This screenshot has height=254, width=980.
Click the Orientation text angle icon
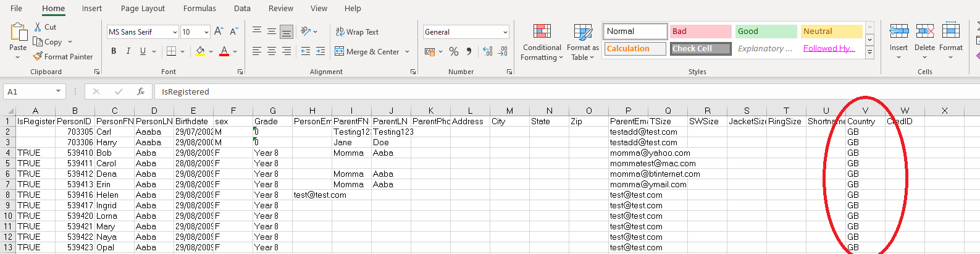tap(306, 32)
